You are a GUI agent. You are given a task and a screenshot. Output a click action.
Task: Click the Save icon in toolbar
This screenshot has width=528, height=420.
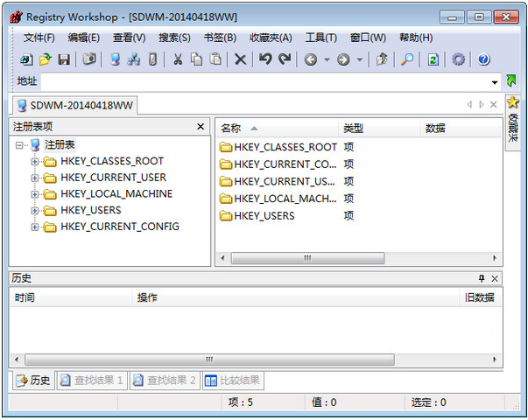coord(64,59)
